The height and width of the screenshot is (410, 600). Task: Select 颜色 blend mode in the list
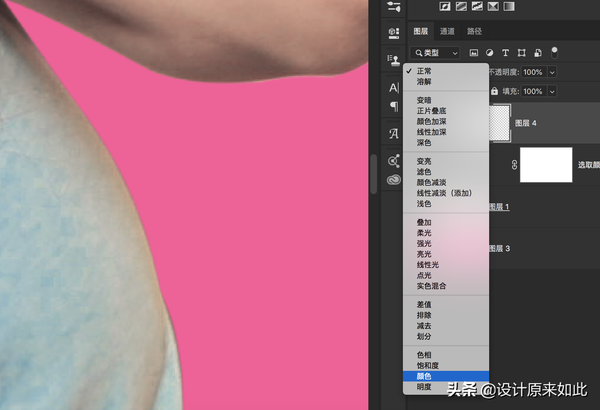[426, 376]
